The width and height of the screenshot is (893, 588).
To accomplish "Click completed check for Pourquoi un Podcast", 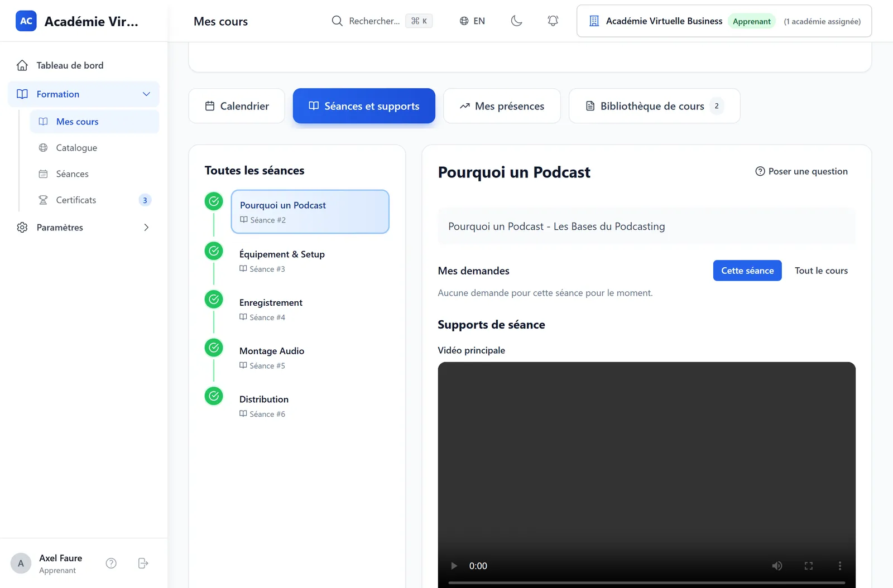I will [x=214, y=201].
